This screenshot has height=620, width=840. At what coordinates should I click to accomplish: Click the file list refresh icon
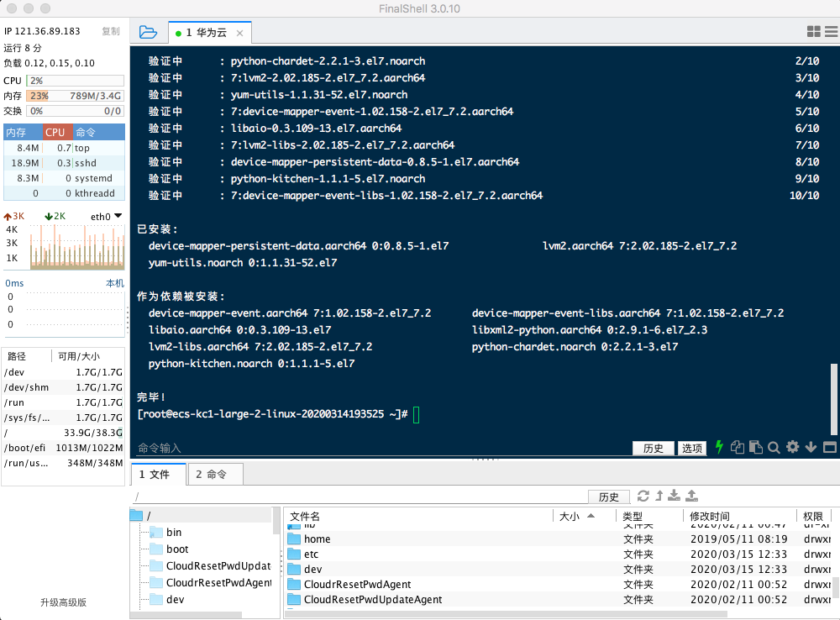point(643,496)
